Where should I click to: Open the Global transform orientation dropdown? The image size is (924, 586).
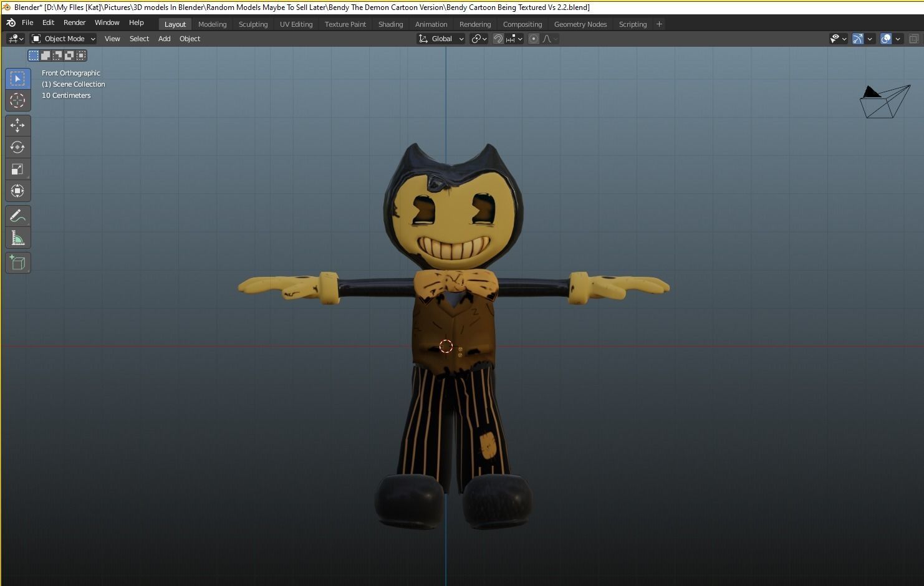pyautogui.click(x=441, y=39)
